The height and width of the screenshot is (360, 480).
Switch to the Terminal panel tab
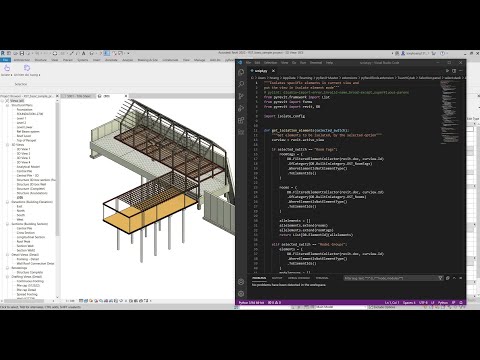322,278
